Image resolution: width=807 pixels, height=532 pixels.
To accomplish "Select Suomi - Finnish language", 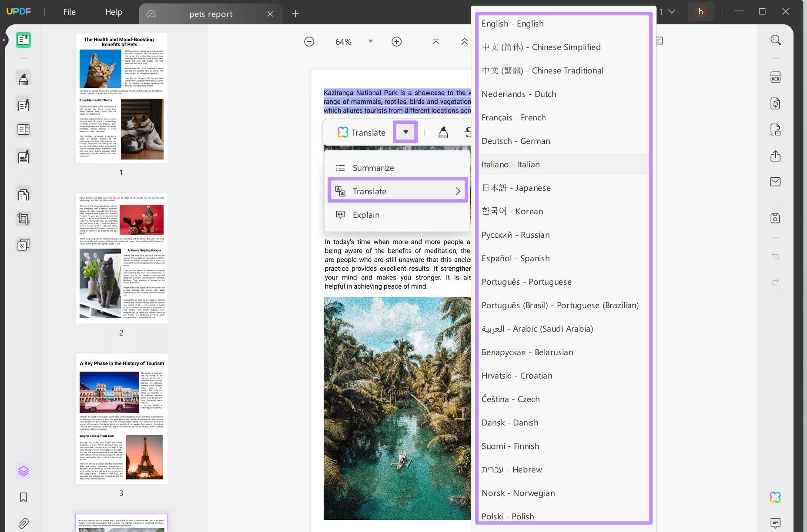I will [x=564, y=446].
